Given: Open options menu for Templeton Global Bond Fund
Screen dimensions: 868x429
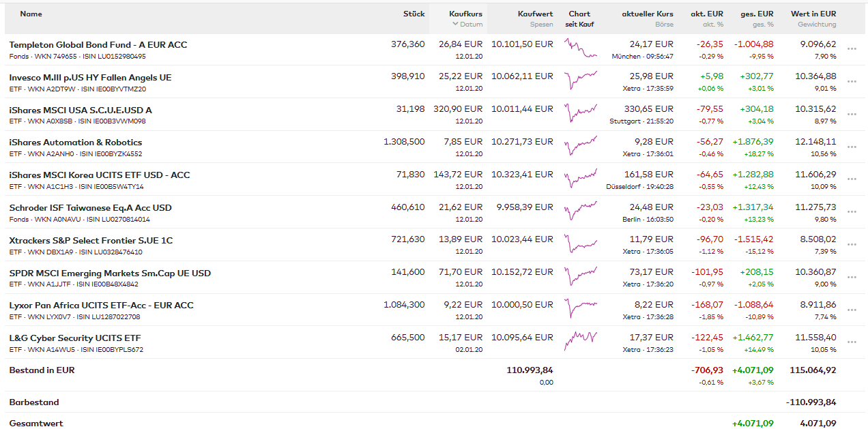Looking at the screenshot, I should (852, 49).
